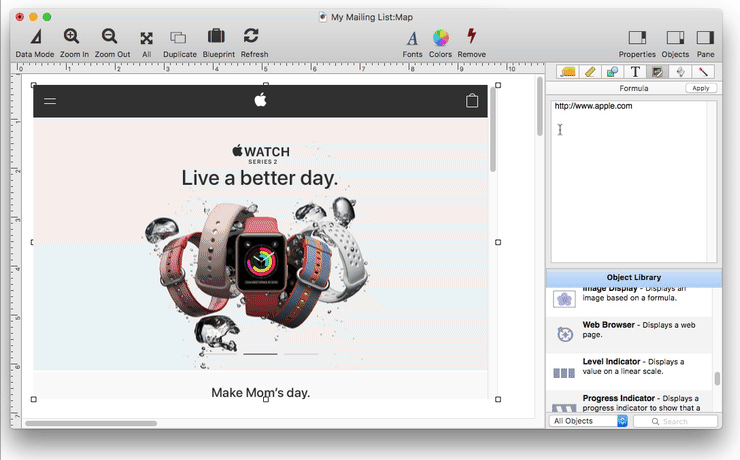This screenshot has height=460, width=740.
Task: Select the shapes inspector tab
Action: 613,72
